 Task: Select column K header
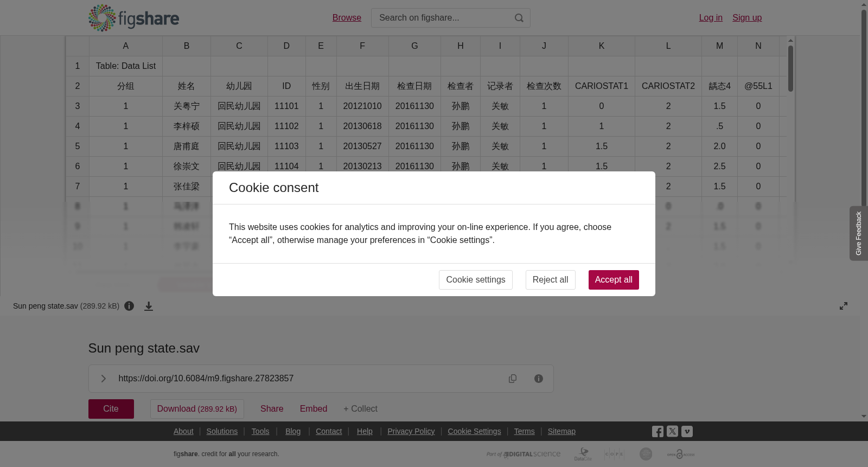[x=602, y=46]
